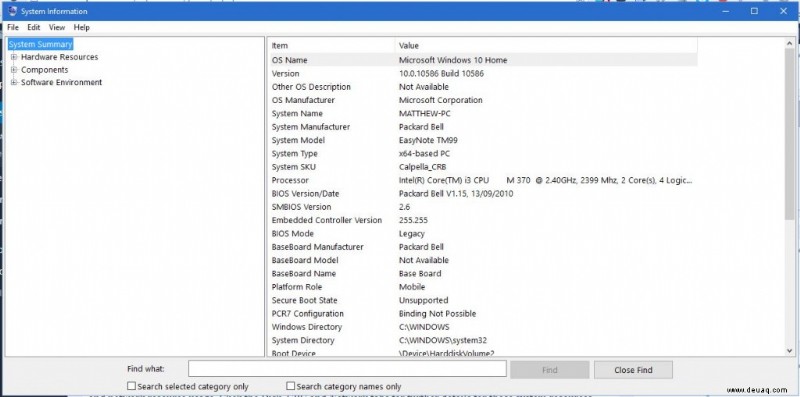Select the Components tree item
The height and width of the screenshot is (397, 800).
(44, 70)
